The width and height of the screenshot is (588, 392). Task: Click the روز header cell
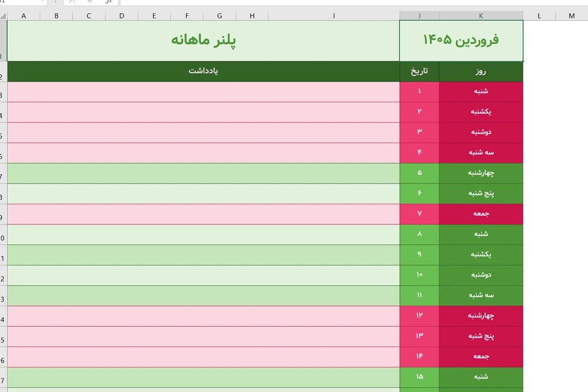pyautogui.click(x=480, y=71)
